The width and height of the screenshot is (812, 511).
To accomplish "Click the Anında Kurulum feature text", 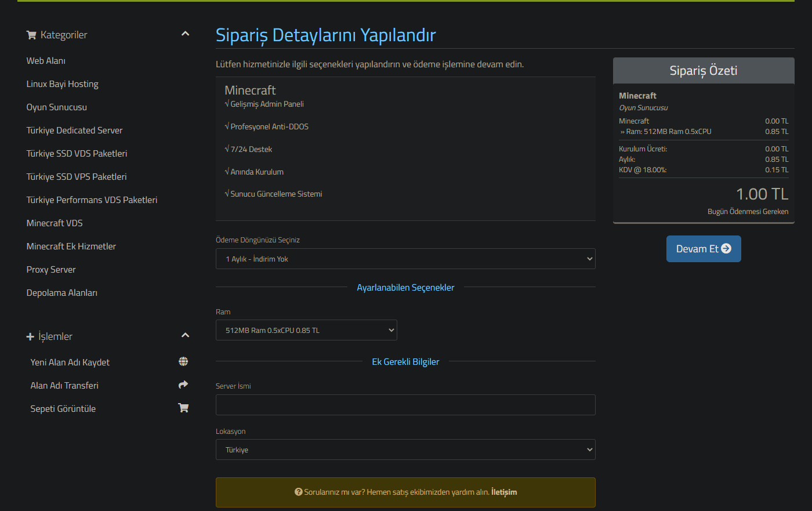I will pos(257,172).
